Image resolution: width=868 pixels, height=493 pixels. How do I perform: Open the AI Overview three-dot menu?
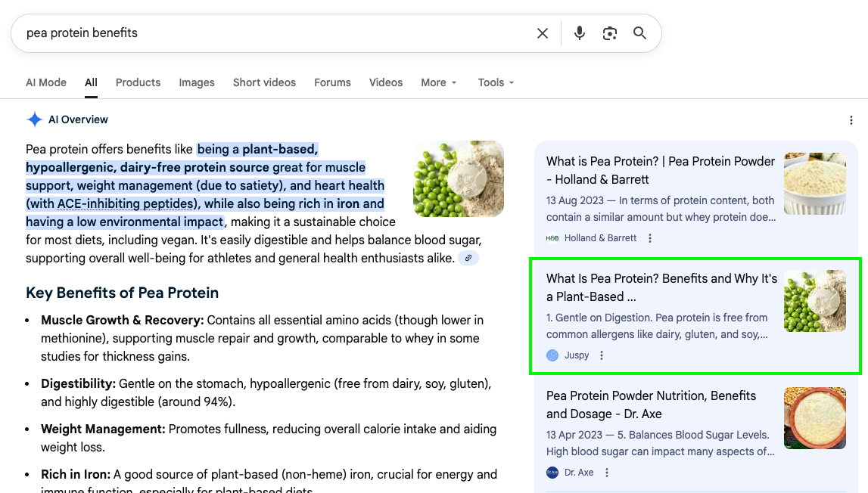point(851,120)
